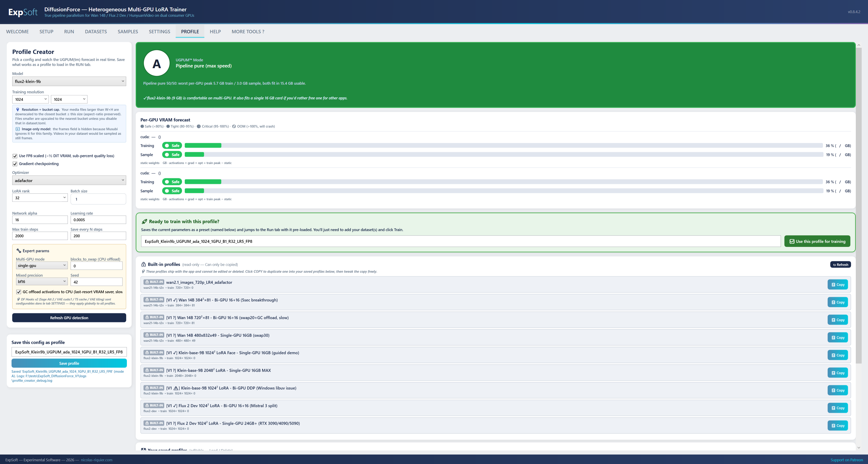Image resolution: width=868 pixels, height=464 pixels.
Task: Switch to the WELCOME tab
Action: point(17,32)
